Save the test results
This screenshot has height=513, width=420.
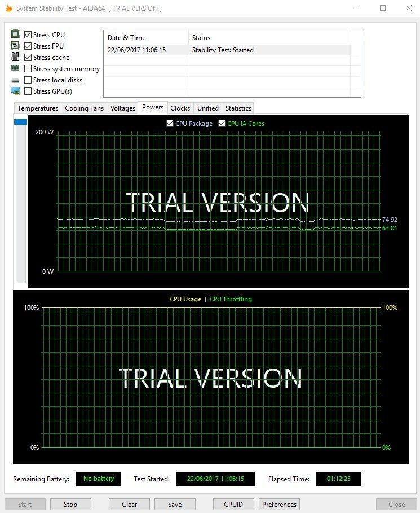(175, 504)
